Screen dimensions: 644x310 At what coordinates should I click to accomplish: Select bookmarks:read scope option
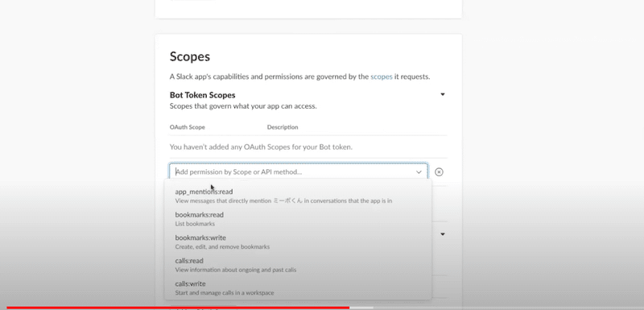click(x=298, y=219)
